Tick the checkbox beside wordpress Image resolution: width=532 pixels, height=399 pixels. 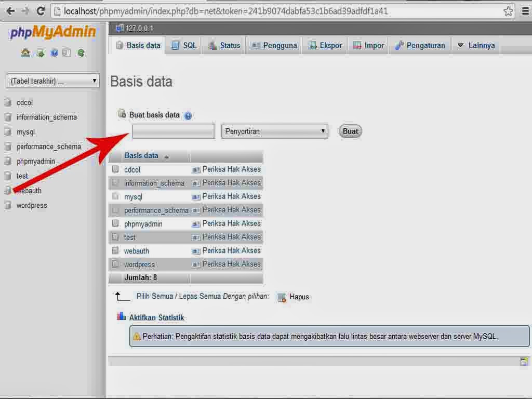(115, 264)
